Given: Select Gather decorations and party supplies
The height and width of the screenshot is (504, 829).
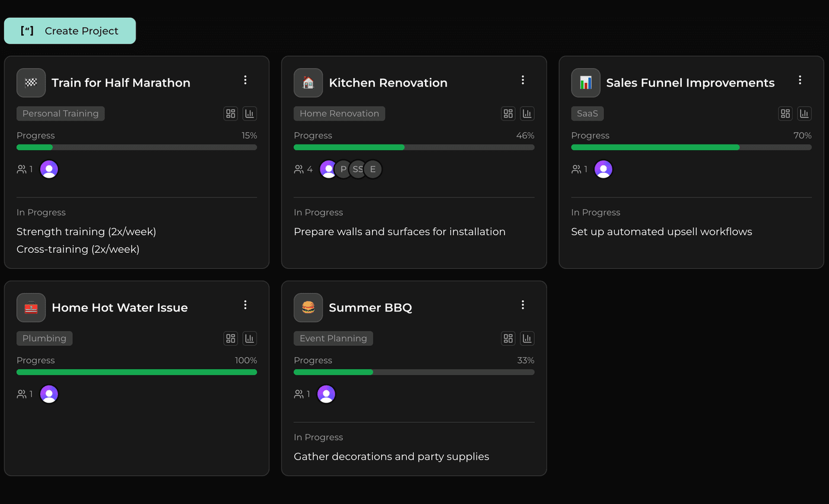Looking at the screenshot, I should 391,457.
